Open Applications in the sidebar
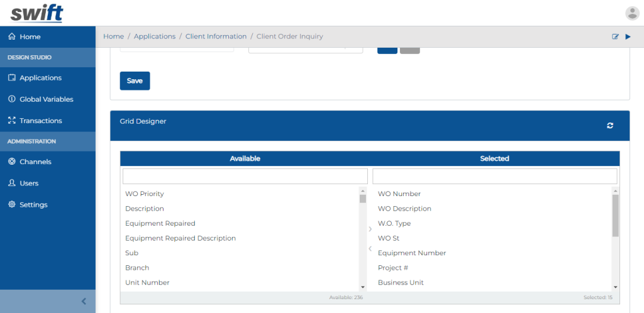Image resolution: width=644 pixels, height=313 pixels. [x=40, y=78]
